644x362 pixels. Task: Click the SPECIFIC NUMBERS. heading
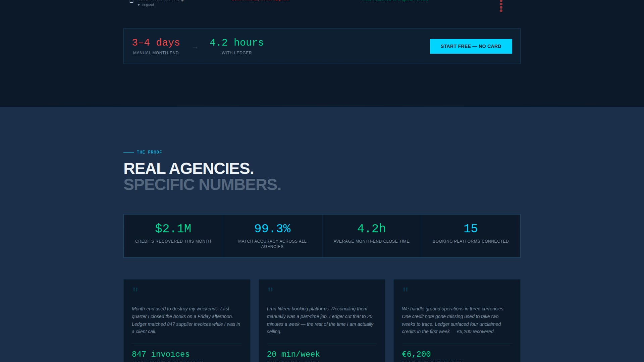coord(202,185)
